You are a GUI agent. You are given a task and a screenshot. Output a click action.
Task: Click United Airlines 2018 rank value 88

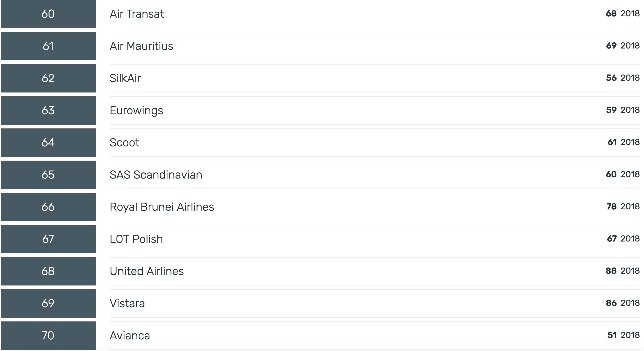point(611,271)
